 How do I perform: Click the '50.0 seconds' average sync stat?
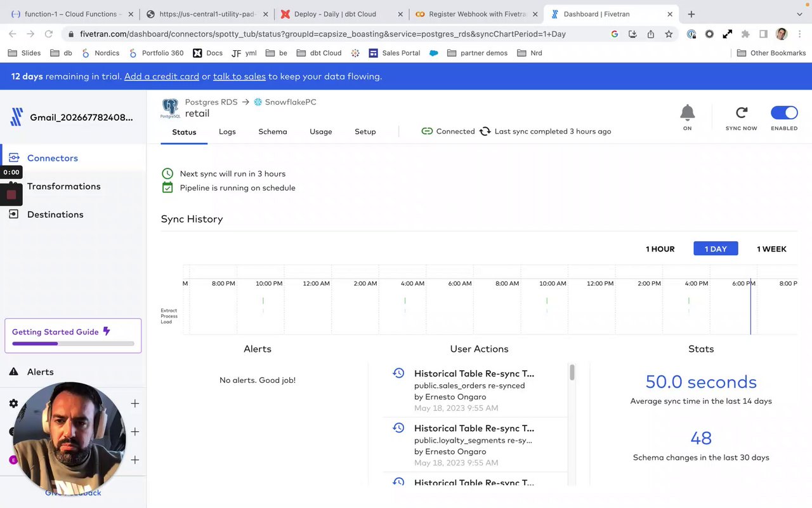701,382
